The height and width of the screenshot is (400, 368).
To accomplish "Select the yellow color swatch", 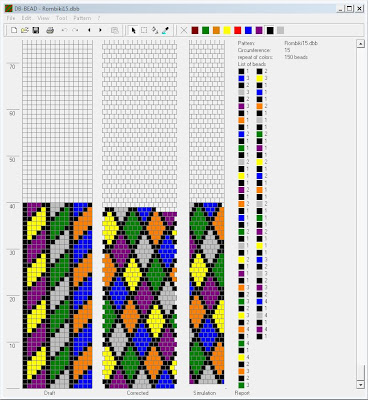I will click(227, 30).
